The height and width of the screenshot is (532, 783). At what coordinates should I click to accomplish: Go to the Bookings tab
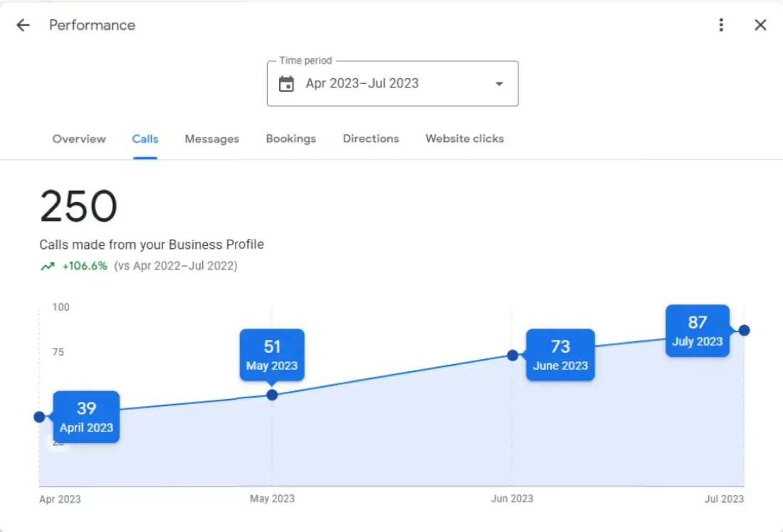[x=290, y=139]
